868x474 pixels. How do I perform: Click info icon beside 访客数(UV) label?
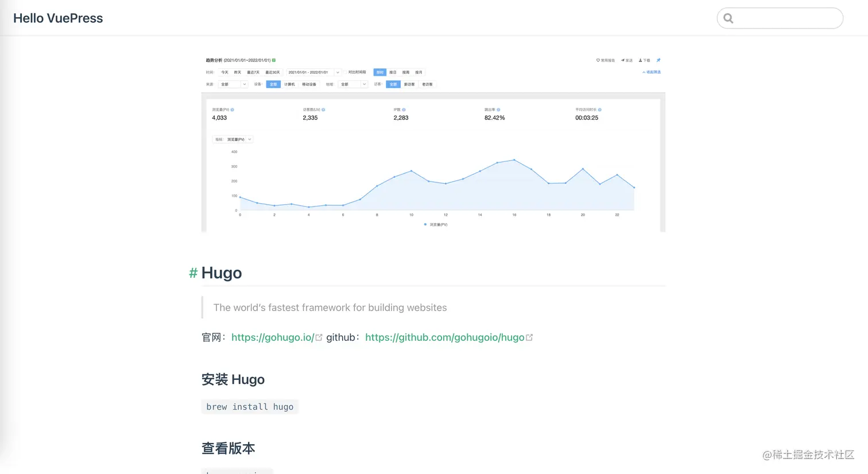click(x=323, y=110)
